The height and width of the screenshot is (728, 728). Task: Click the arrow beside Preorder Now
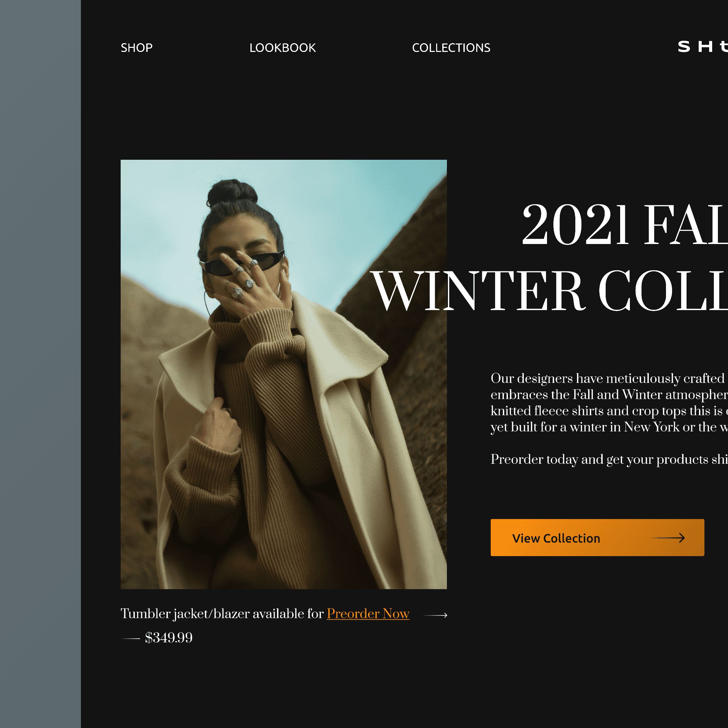pyautogui.click(x=435, y=615)
